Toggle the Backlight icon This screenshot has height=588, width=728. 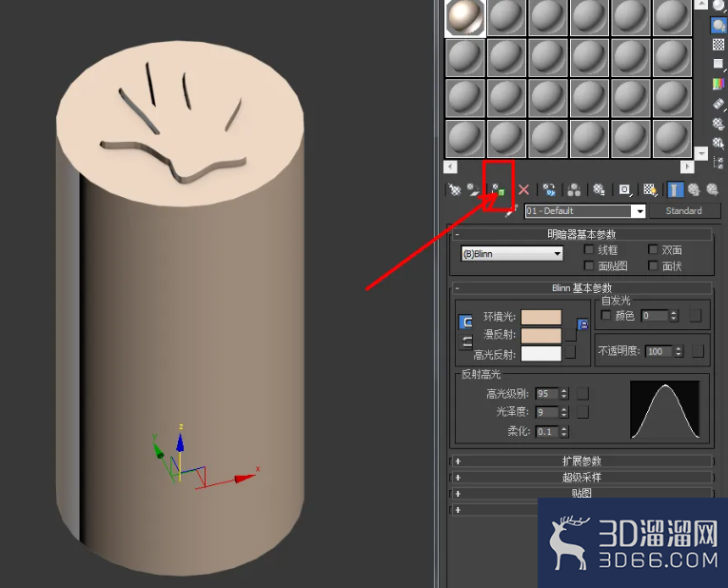(x=718, y=25)
